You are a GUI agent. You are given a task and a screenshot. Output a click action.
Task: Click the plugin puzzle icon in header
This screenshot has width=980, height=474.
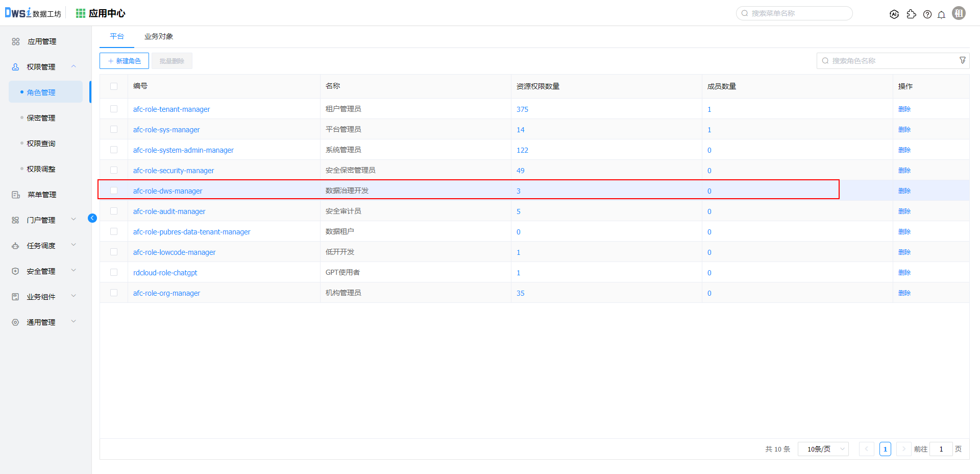pos(911,14)
